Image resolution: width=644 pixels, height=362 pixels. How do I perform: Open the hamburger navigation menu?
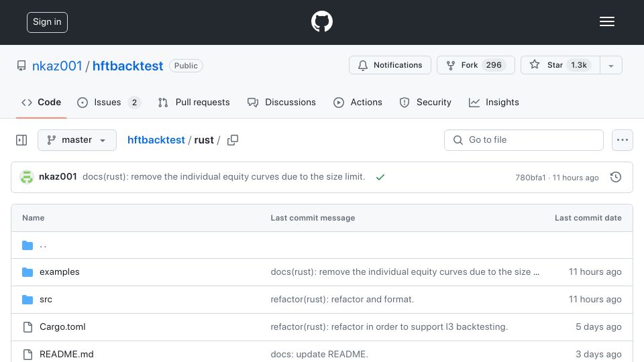(606, 21)
